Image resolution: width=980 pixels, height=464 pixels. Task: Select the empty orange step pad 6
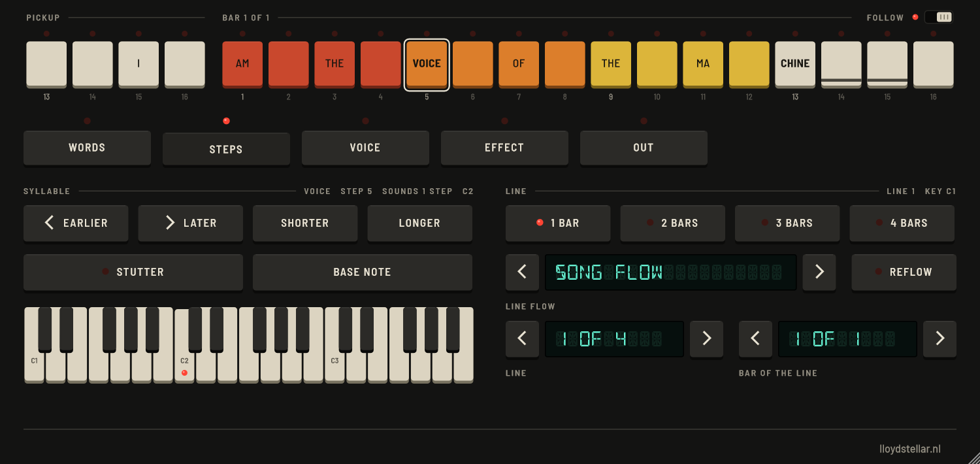pyautogui.click(x=473, y=63)
